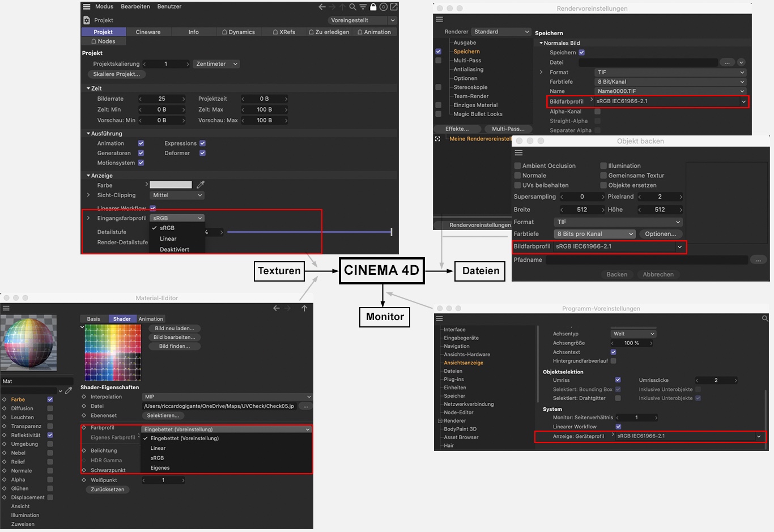Image resolution: width=774 pixels, height=532 pixels.
Task: Toggle the Generatoren checkbox
Action: coord(141,153)
